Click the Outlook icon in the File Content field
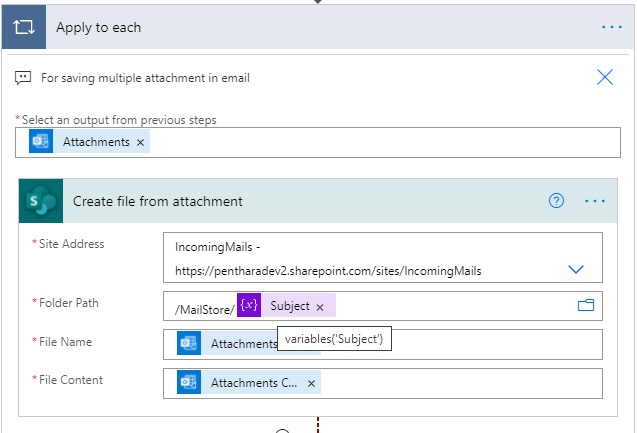Screen dimensions: 637x433 189,382
